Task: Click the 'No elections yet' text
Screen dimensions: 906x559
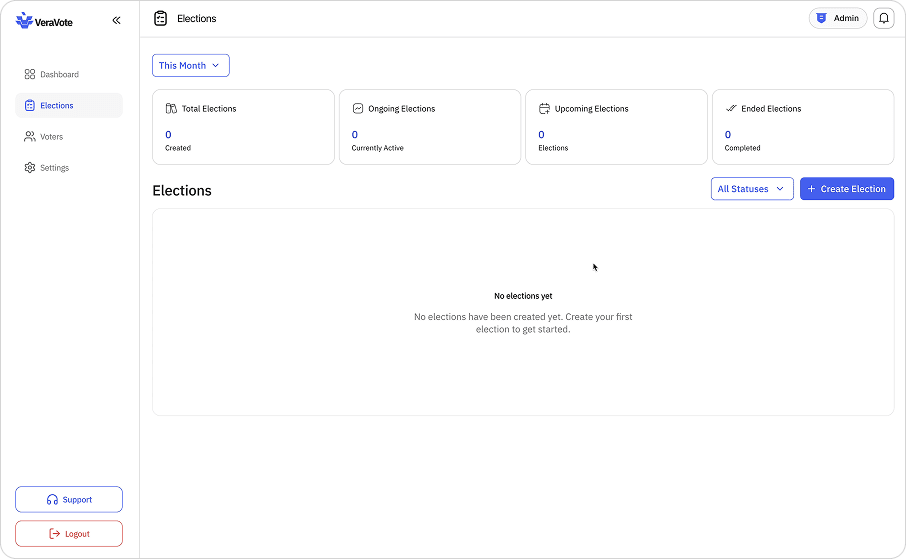Action: coord(523,296)
